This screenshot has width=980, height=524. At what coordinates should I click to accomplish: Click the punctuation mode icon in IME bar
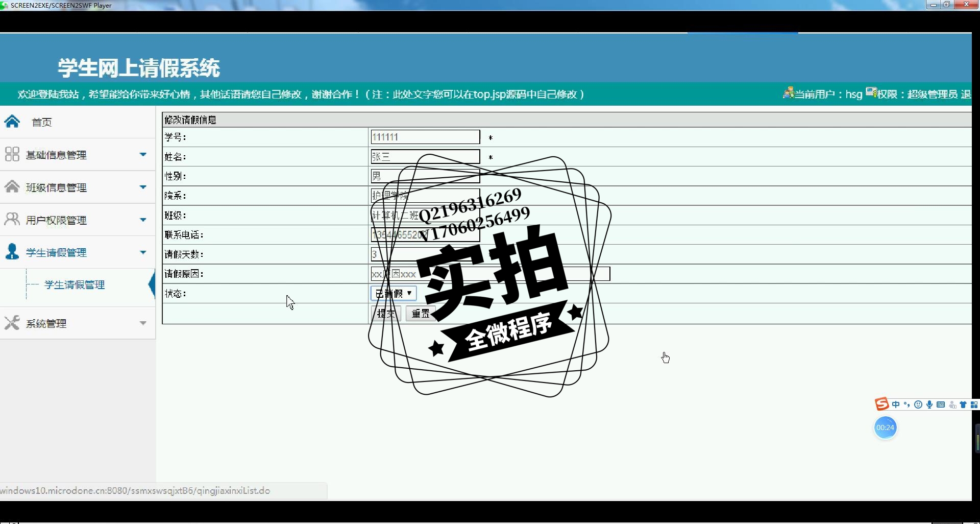(907, 404)
